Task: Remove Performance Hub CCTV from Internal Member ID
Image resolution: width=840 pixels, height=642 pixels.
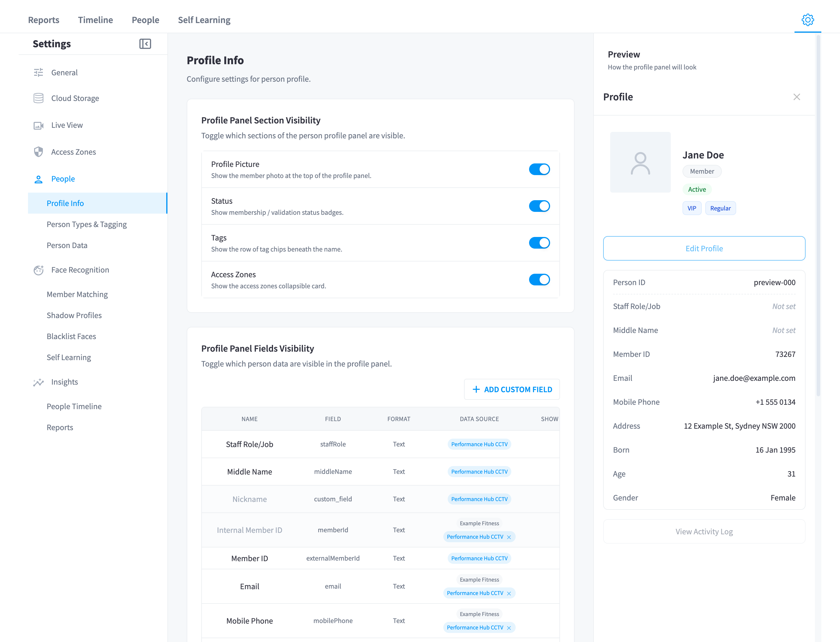Action: click(x=509, y=537)
